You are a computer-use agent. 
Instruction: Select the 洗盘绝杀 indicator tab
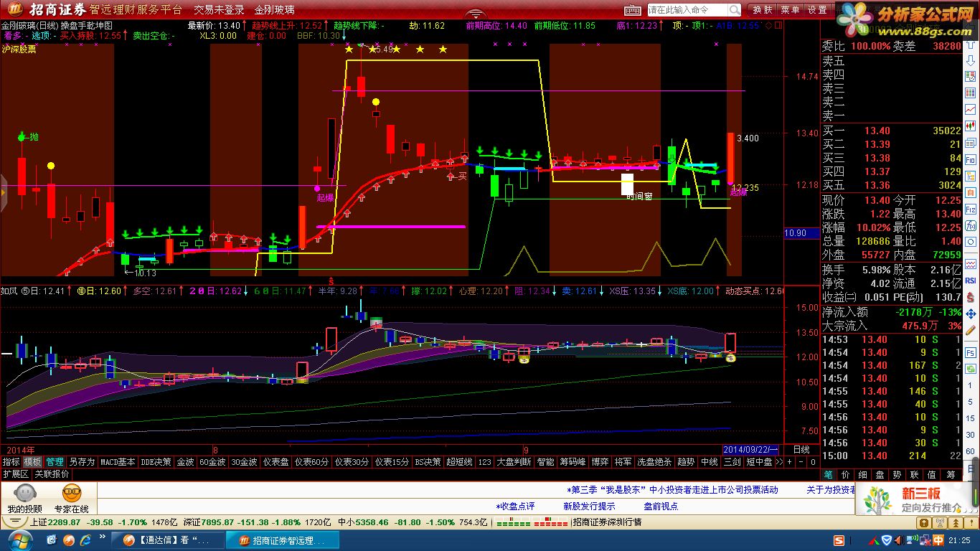[x=654, y=462]
